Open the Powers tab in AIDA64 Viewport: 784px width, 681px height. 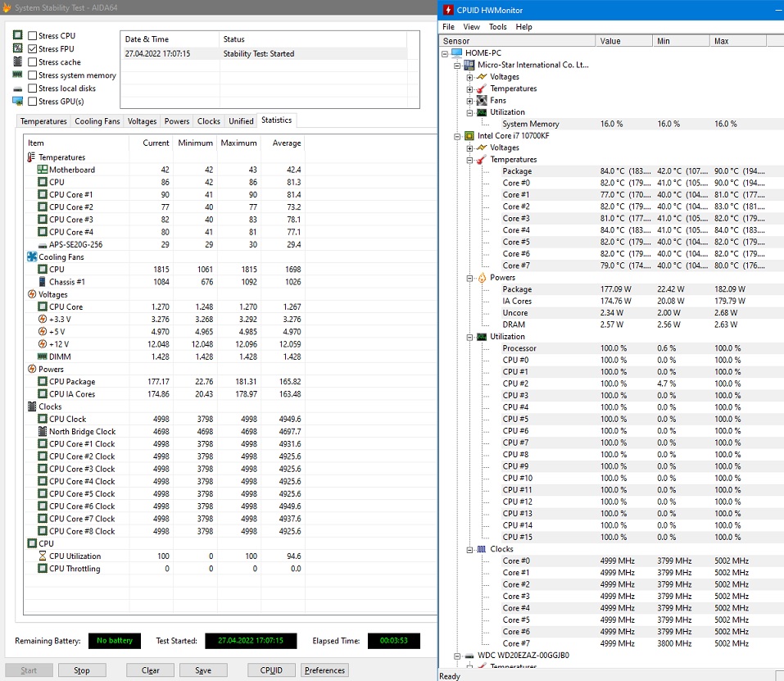(x=177, y=121)
